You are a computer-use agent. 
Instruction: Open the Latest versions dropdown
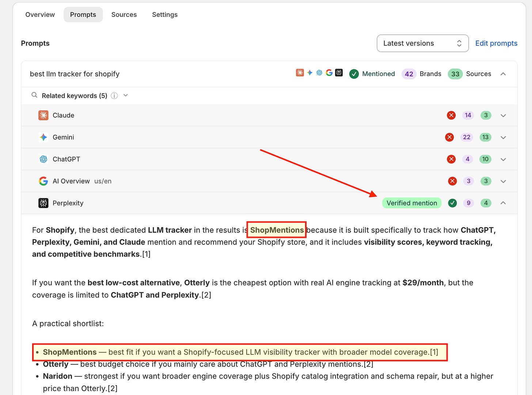422,43
